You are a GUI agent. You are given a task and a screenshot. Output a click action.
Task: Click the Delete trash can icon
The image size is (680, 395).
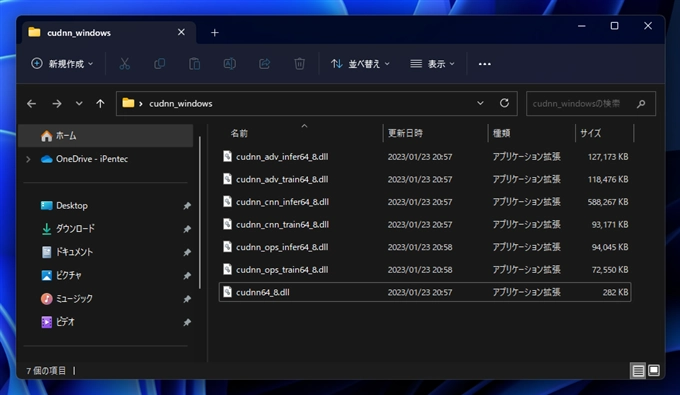tap(299, 64)
